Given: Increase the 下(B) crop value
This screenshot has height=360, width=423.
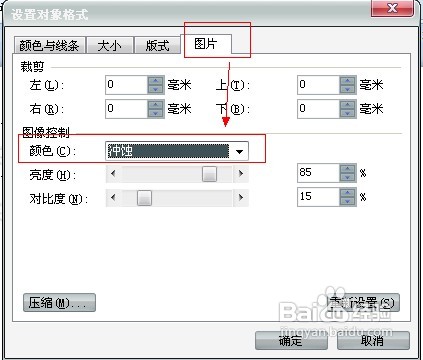Looking at the screenshot, I should point(348,105).
